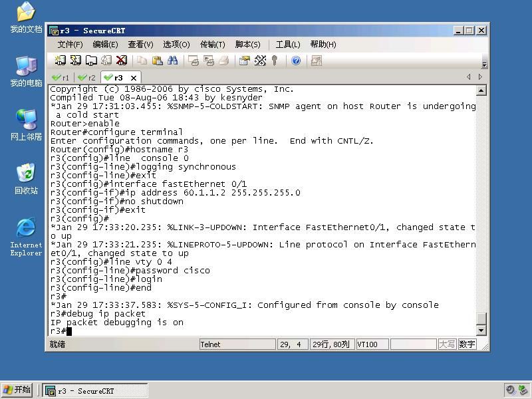Open the Network Neighborhood desktop icon
This screenshot has width=532, height=399.
[x=26, y=125]
